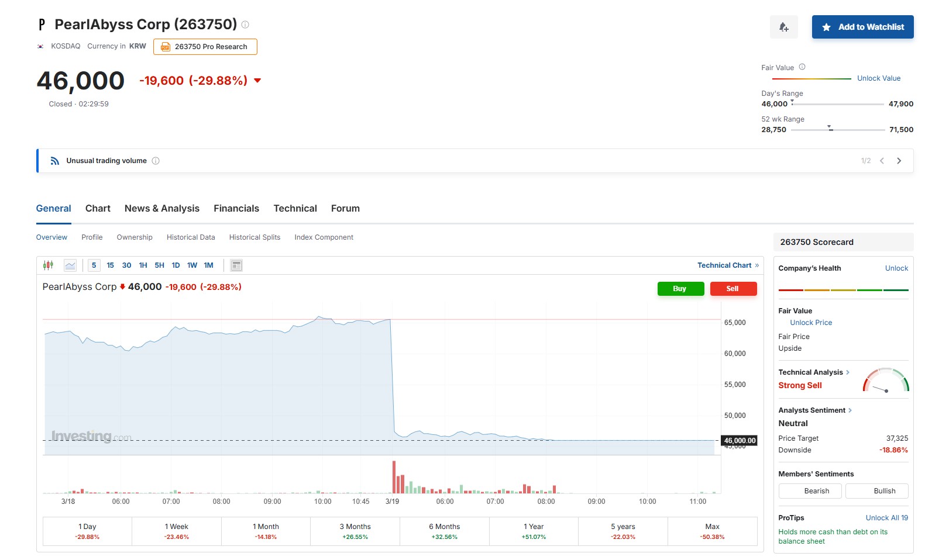
Task: Click the Add to Watchlist button
Action: pos(862,27)
